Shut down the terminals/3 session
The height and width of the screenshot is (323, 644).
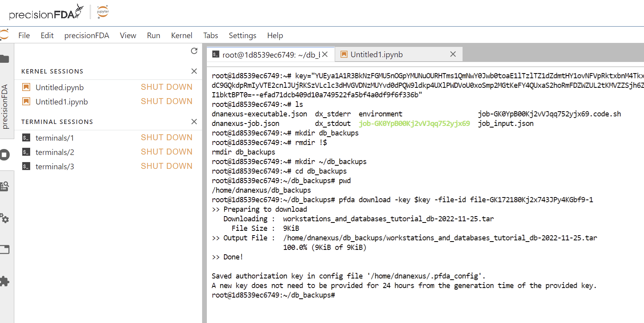pos(166,166)
